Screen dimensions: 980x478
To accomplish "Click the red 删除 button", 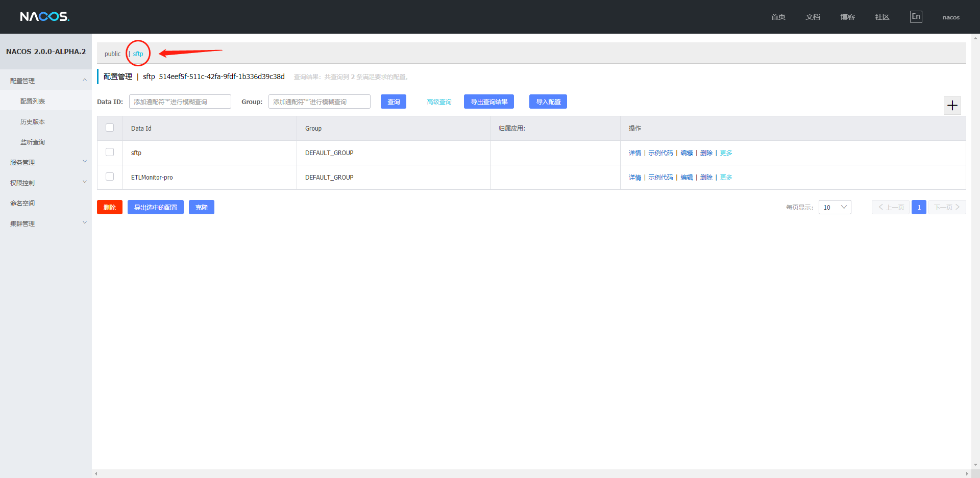I will 110,207.
